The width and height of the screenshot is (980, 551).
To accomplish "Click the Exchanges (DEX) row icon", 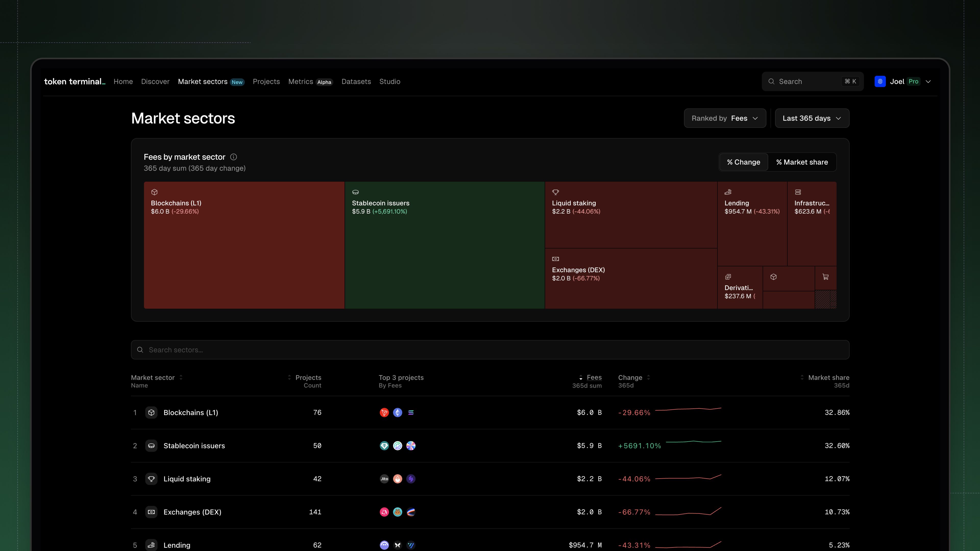I will 151,512.
